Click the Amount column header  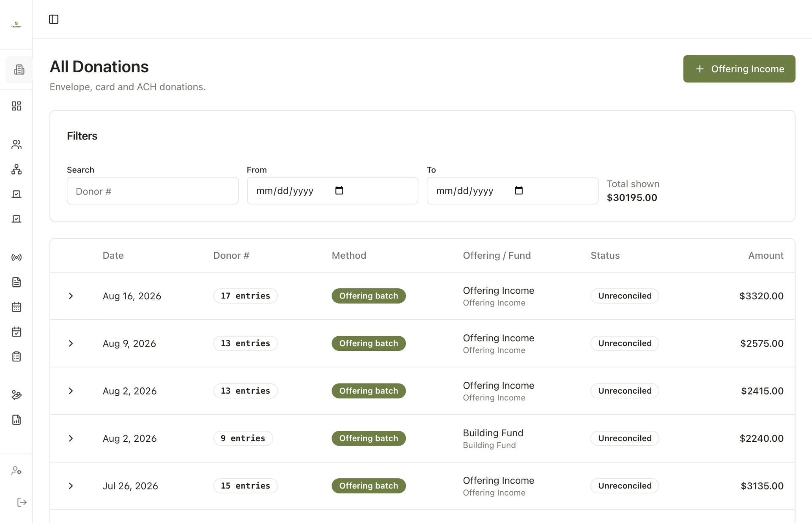pos(765,255)
